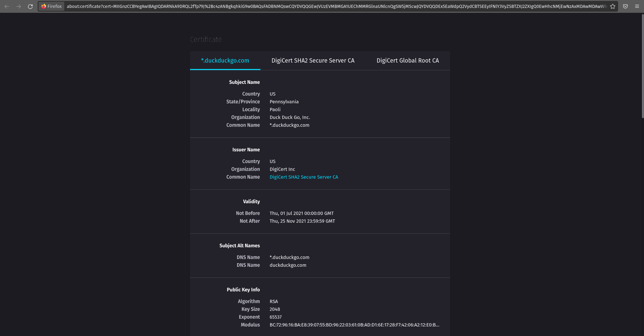
Task: Click the truncated Modulus value 'BC:72:96:16...'
Action: click(x=354, y=325)
